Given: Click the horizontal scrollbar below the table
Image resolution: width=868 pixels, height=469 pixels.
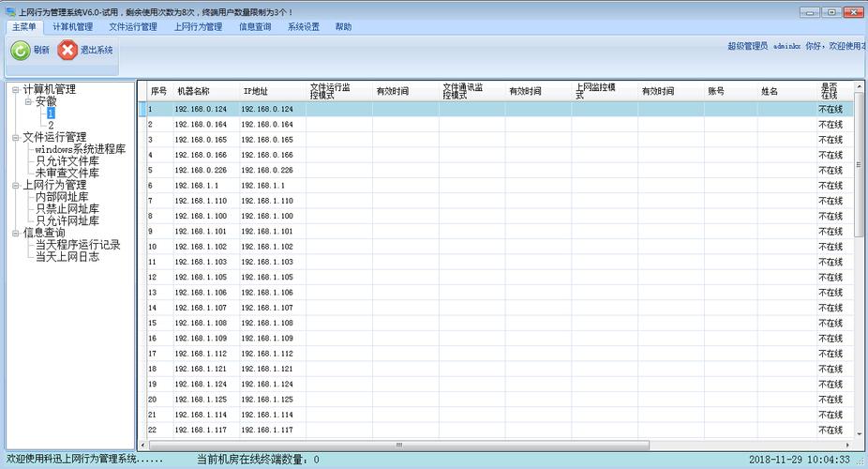Looking at the screenshot, I should coord(398,445).
